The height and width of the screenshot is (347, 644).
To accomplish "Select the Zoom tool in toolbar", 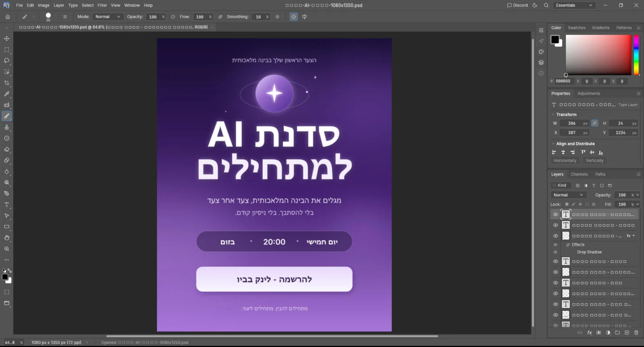I will [x=7, y=248].
